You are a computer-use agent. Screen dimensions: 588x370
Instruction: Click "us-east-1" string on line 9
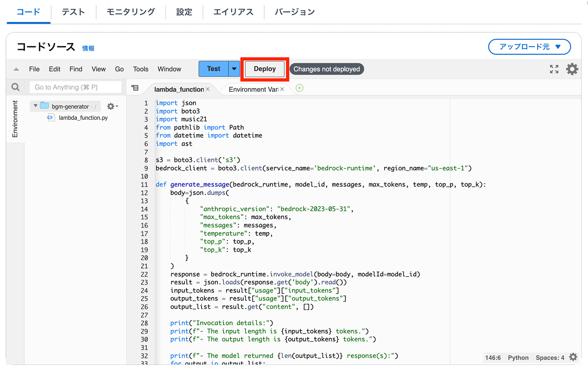click(448, 168)
